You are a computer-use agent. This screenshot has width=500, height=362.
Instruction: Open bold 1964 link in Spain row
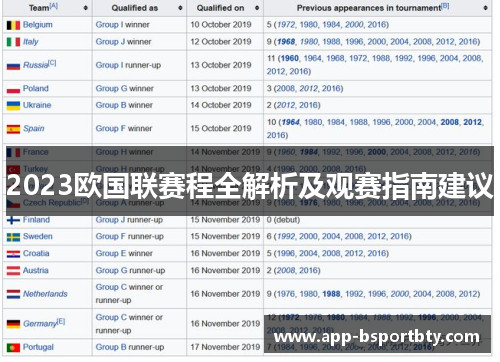(x=290, y=122)
